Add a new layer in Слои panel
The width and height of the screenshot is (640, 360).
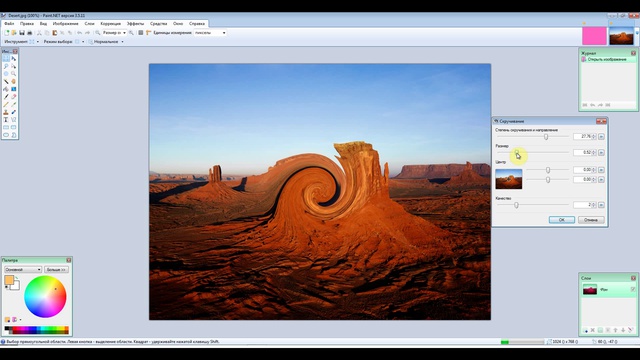tap(585, 330)
